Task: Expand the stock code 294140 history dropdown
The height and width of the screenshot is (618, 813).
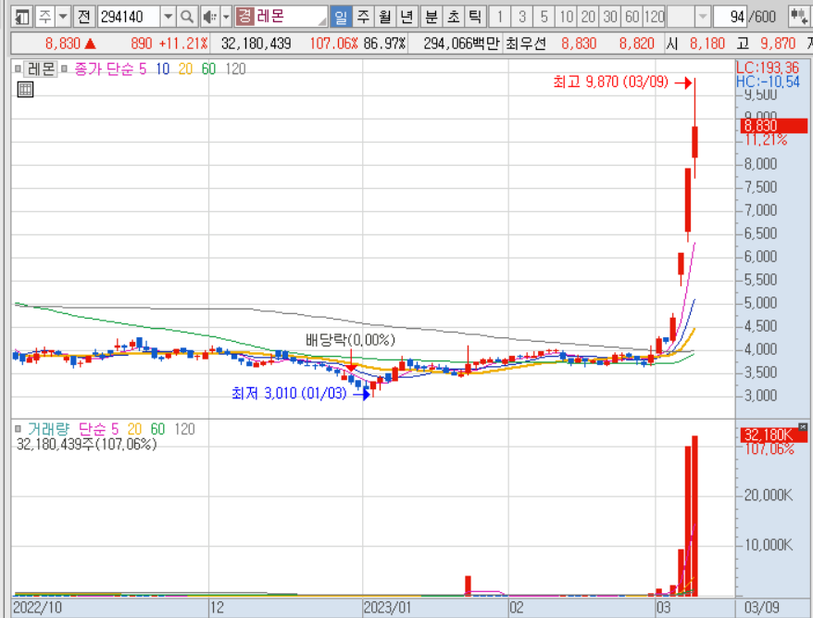Action: (168, 17)
